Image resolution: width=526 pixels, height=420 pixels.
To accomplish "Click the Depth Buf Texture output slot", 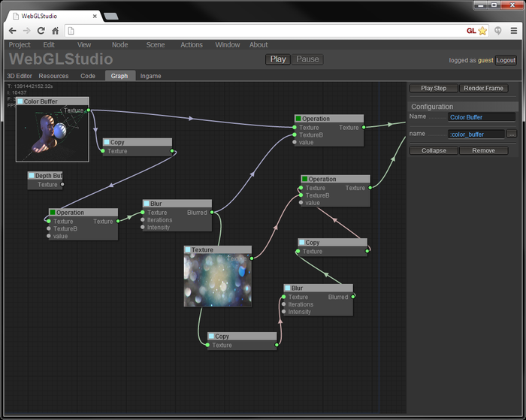I will click(x=62, y=184).
